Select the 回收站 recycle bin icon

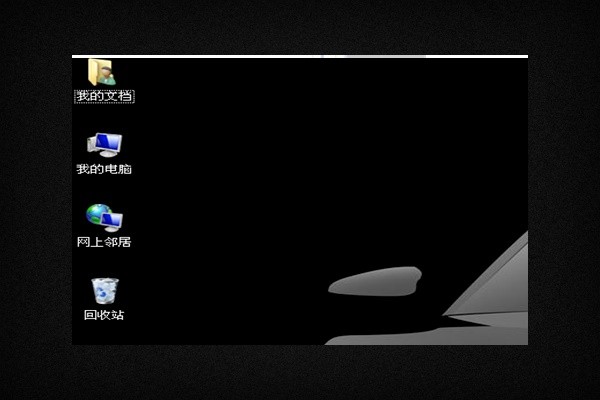[x=104, y=290]
